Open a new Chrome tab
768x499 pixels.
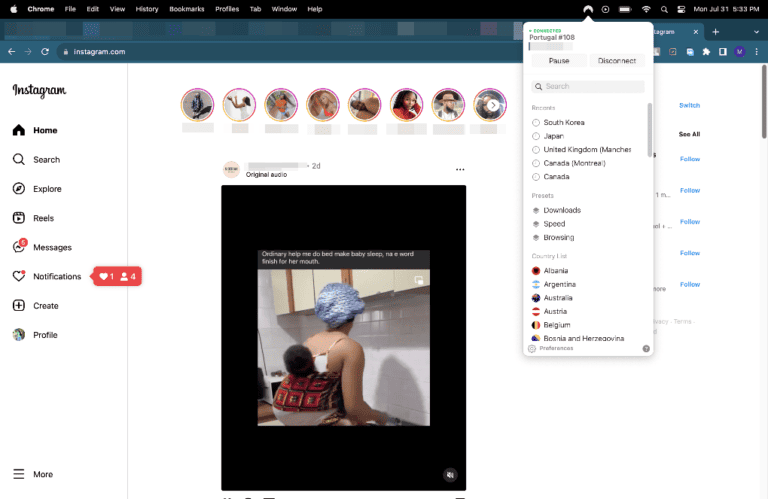(716, 32)
